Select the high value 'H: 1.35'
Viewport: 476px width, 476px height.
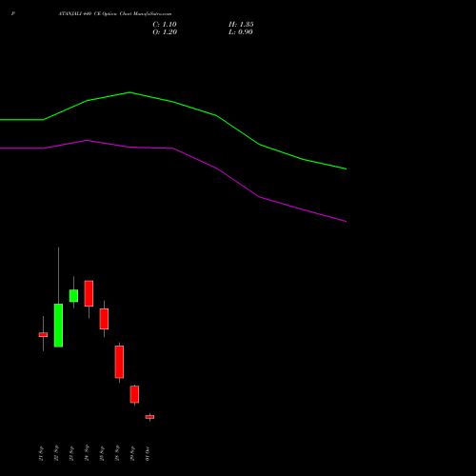coord(241,25)
